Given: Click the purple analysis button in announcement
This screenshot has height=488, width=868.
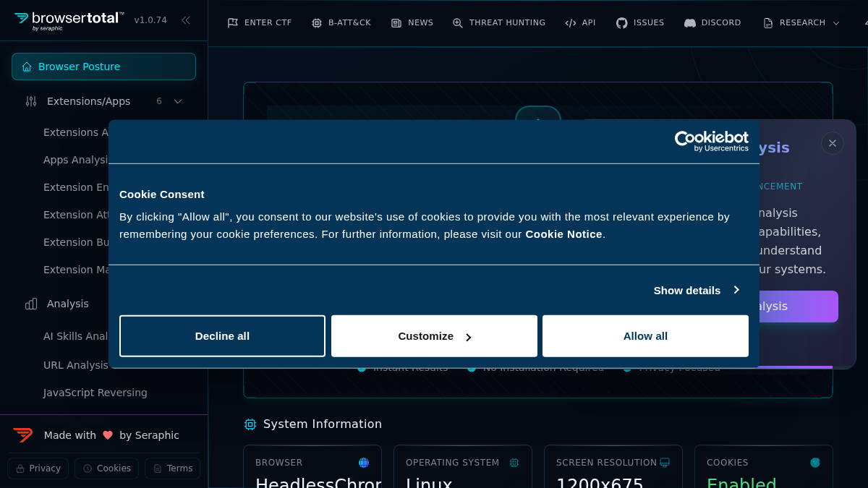Looking at the screenshot, I should tap(799, 307).
